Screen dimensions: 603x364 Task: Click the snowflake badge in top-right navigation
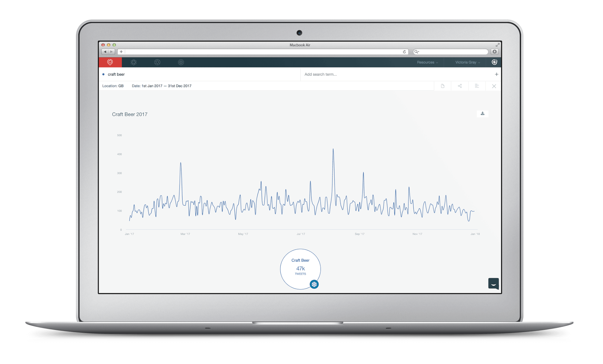[494, 62]
